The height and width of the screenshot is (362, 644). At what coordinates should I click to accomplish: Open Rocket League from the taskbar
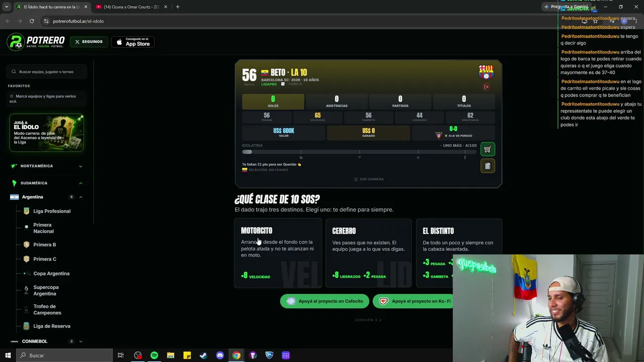(x=269, y=355)
